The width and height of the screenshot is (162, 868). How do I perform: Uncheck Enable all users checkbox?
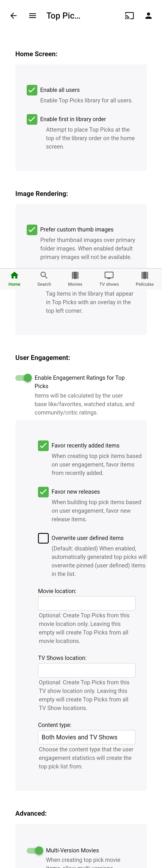coord(32,90)
